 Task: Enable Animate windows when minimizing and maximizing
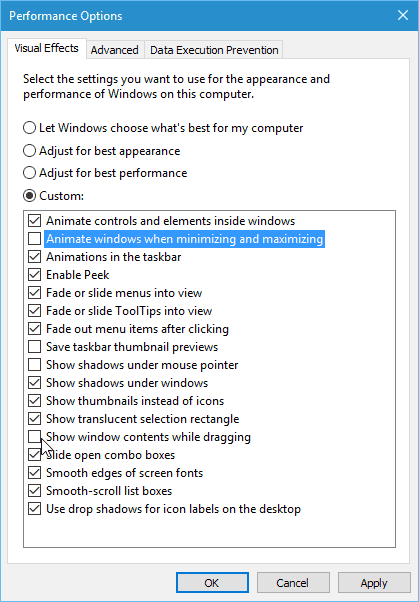coord(35,239)
